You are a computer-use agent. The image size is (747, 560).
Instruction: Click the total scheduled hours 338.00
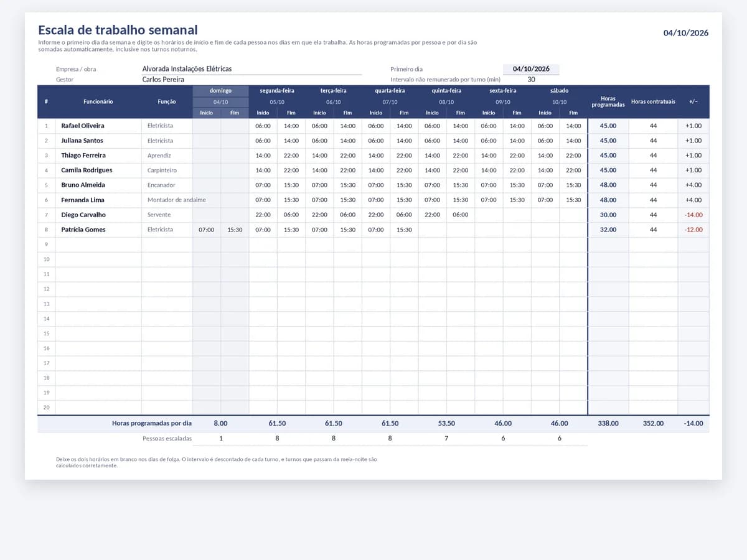click(x=608, y=423)
